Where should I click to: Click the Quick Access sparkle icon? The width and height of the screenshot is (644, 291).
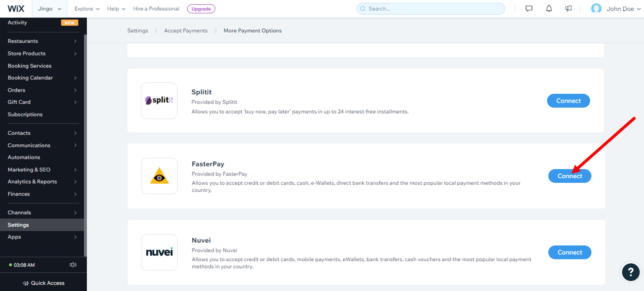[26, 283]
